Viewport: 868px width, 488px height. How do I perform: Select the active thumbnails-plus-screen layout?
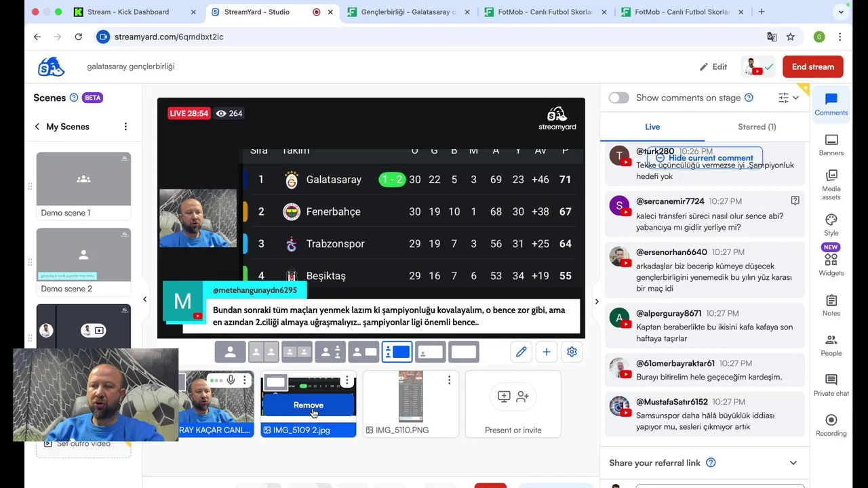(x=397, y=352)
